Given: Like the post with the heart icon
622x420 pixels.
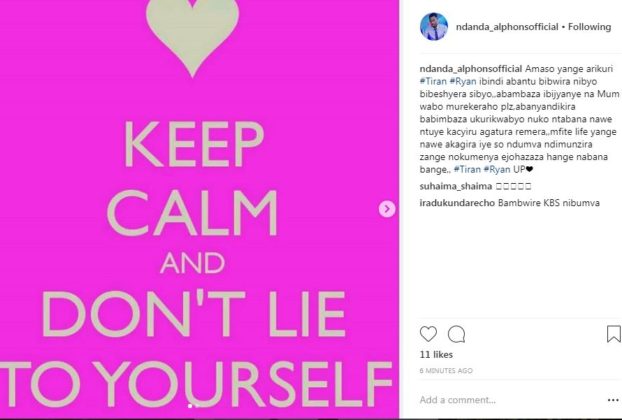Looking at the screenshot, I should tap(428, 334).
